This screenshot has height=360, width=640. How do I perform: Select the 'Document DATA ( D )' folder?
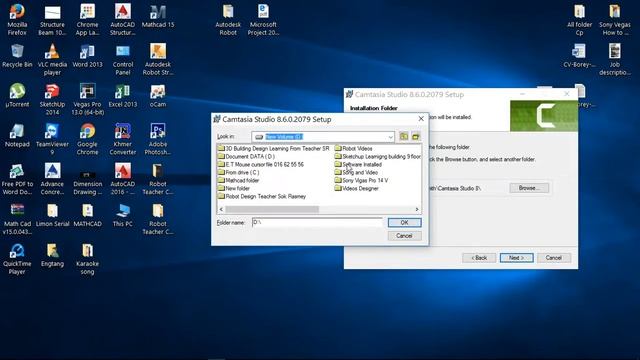(246, 156)
